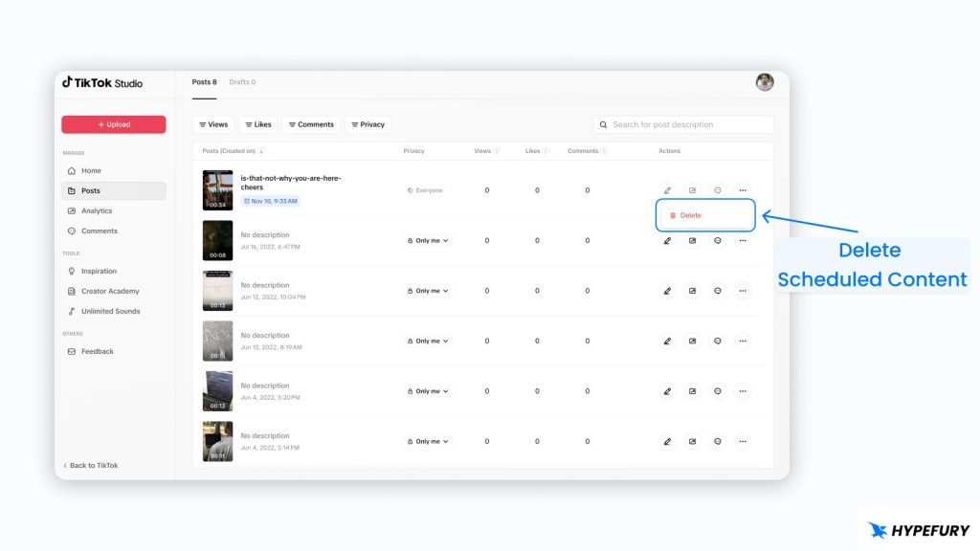Open three-dot more menu for Jun 4, 5:14 PM post
Image resolution: width=980 pixels, height=551 pixels.
(x=742, y=441)
